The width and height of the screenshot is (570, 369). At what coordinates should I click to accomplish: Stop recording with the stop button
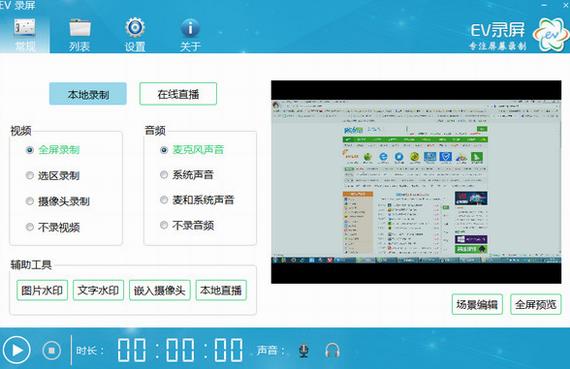[x=51, y=350]
